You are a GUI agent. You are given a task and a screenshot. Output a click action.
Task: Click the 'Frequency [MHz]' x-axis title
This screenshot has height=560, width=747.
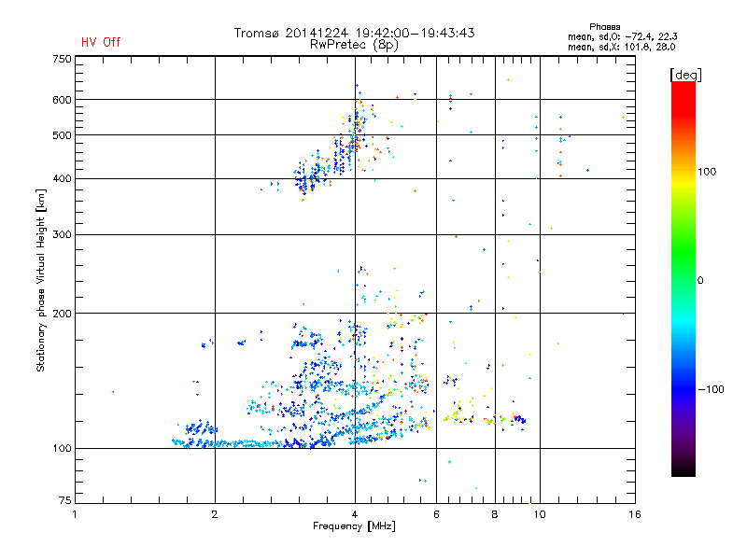coord(354,526)
